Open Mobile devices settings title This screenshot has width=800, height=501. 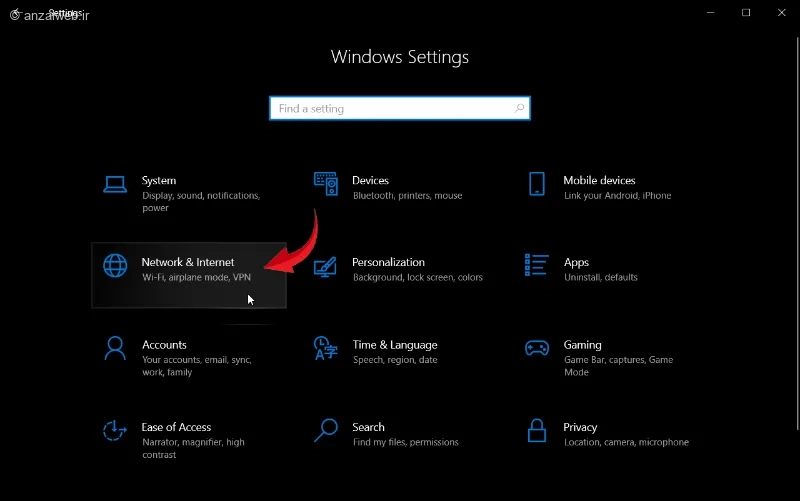pyautogui.click(x=599, y=181)
